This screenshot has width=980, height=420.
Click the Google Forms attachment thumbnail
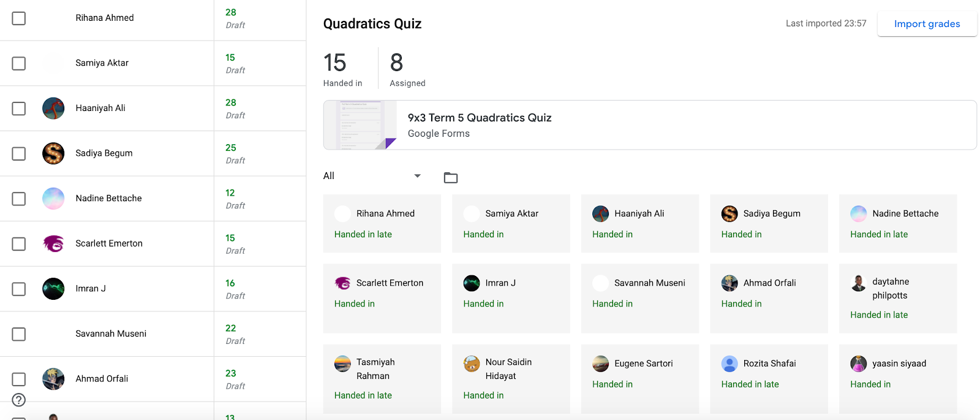point(360,125)
